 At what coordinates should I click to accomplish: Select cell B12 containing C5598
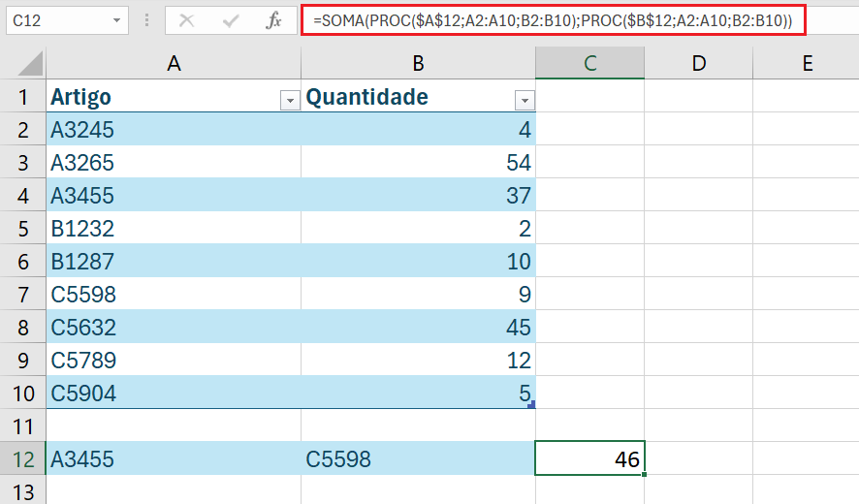(418, 458)
